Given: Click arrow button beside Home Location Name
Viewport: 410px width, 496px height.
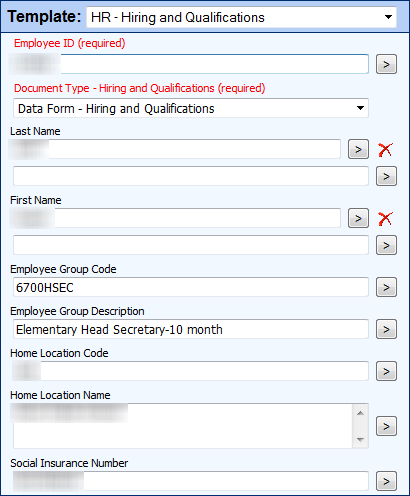Looking at the screenshot, I should pos(386,426).
